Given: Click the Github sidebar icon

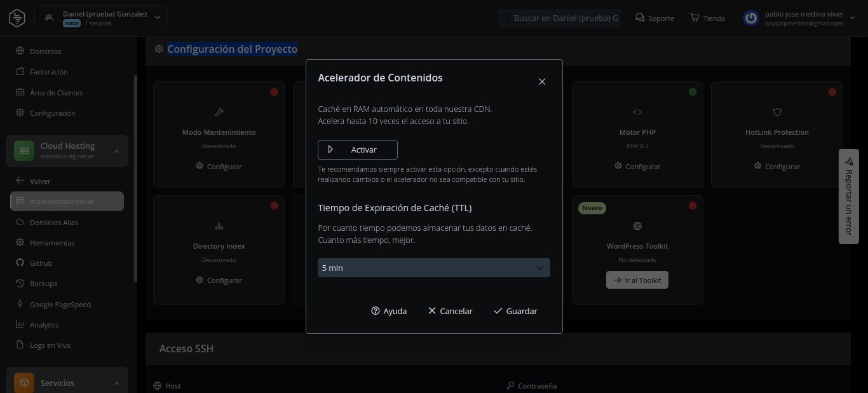Looking at the screenshot, I should click(20, 263).
